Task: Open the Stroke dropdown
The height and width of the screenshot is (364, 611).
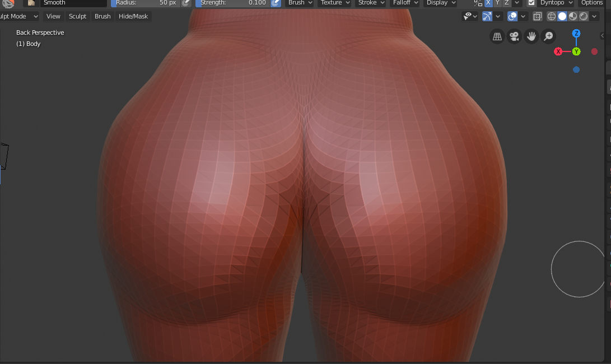Action: 371,3
